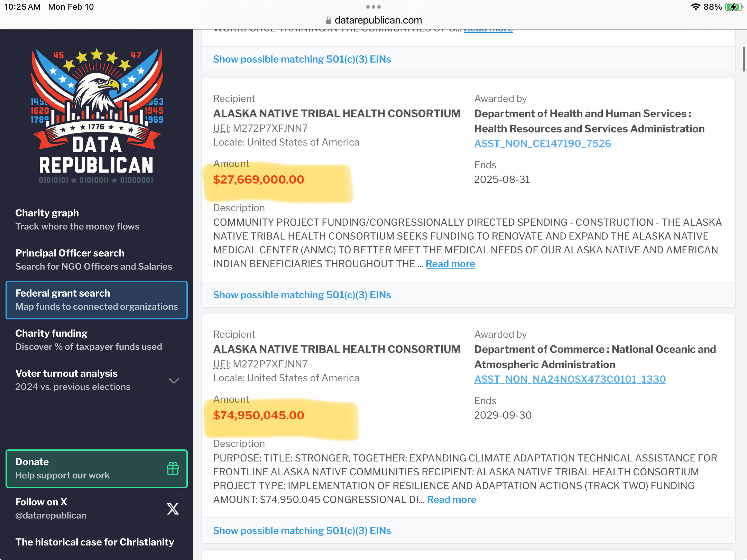The width and height of the screenshot is (747, 560).
Task: Open the Charity funding page
Action: [96, 340]
